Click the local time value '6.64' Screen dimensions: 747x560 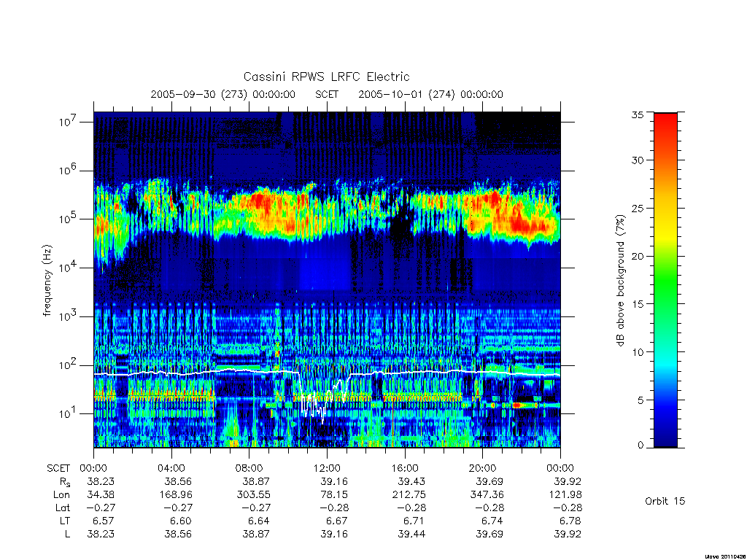tap(259, 521)
